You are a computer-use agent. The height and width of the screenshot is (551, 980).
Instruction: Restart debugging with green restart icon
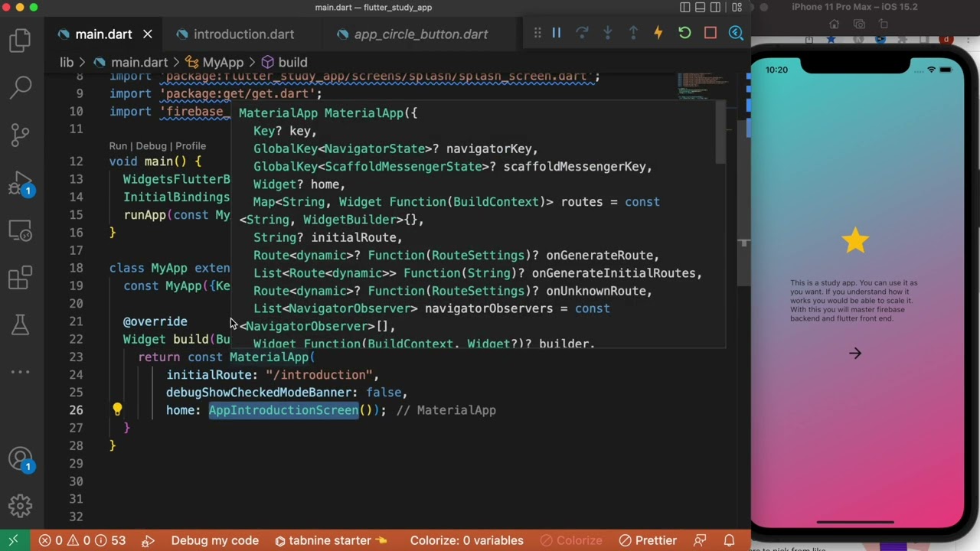click(684, 33)
